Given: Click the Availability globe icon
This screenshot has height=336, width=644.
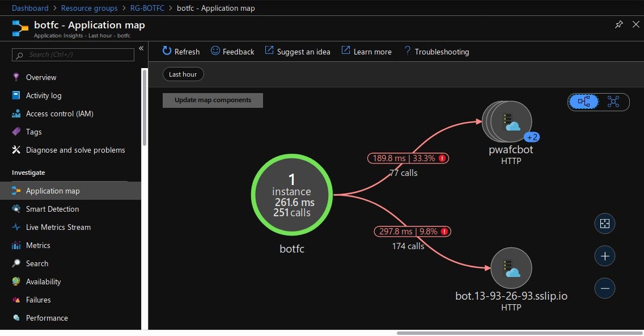Looking at the screenshot, I should 16,282.
